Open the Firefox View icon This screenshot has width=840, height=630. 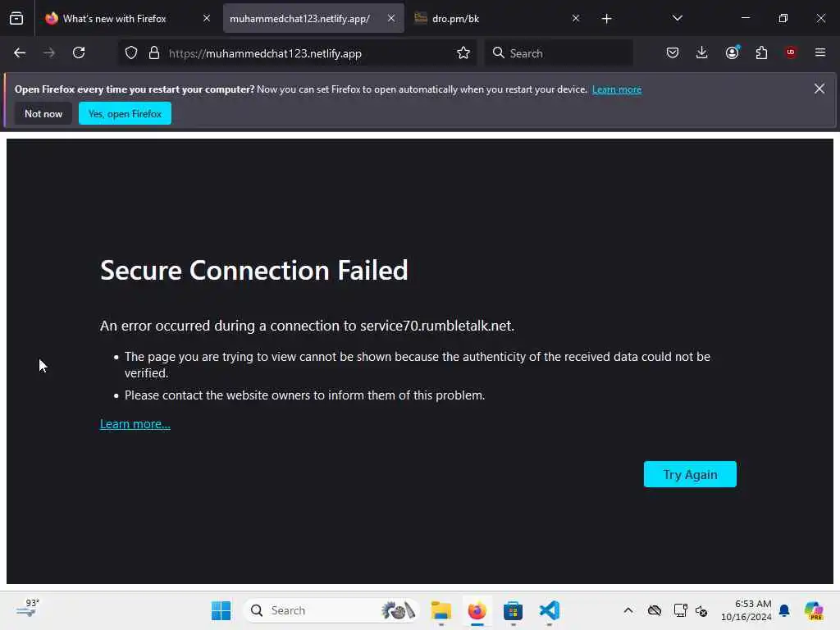[16, 18]
